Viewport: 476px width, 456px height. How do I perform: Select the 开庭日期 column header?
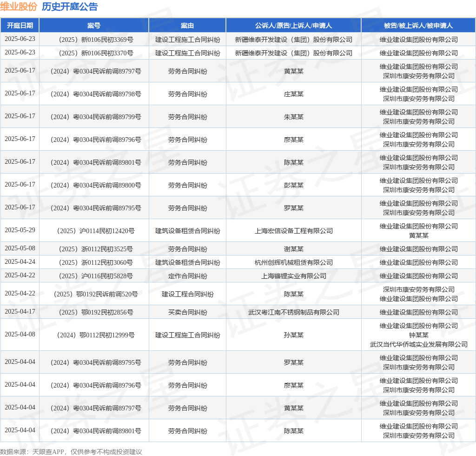[x=20, y=26]
